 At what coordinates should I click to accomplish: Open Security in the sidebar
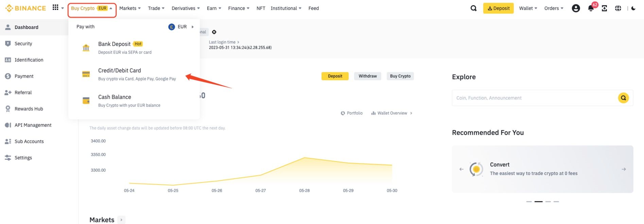(x=23, y=44)
